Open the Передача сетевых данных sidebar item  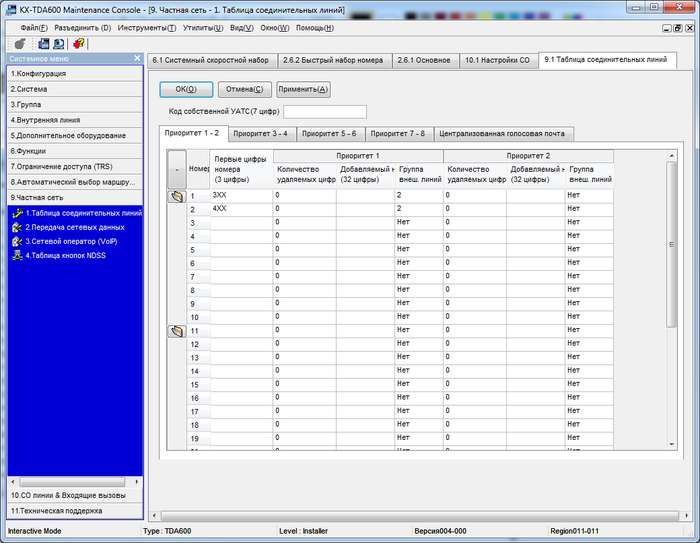[73, 227]
